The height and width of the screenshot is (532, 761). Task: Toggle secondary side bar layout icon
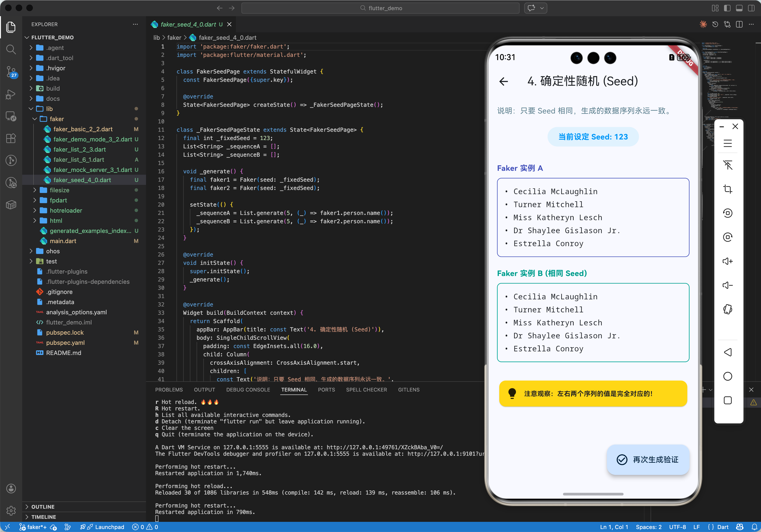tap(751, 8)
